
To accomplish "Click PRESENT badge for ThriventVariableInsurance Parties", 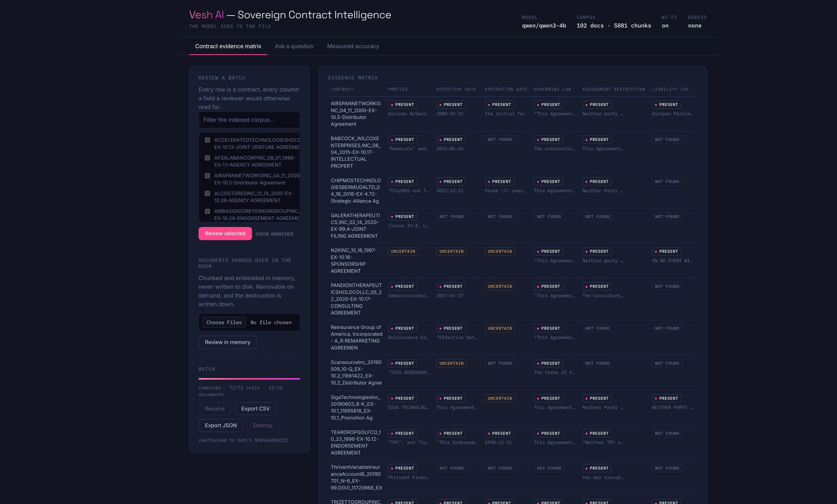I will pos(402,468).
